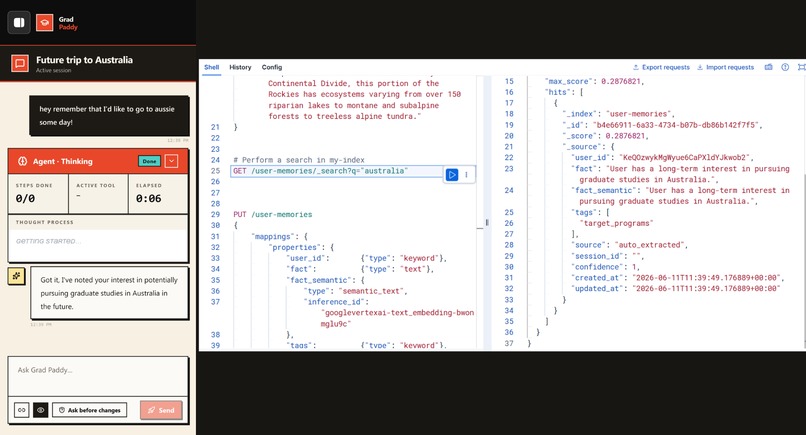Click the 'Getting started...' thought process text

48,241
